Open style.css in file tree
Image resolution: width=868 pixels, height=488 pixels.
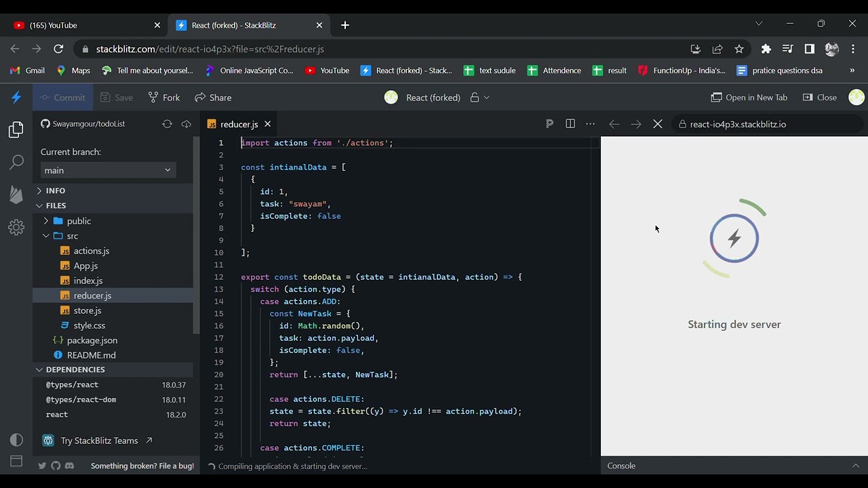pos(113,325)
